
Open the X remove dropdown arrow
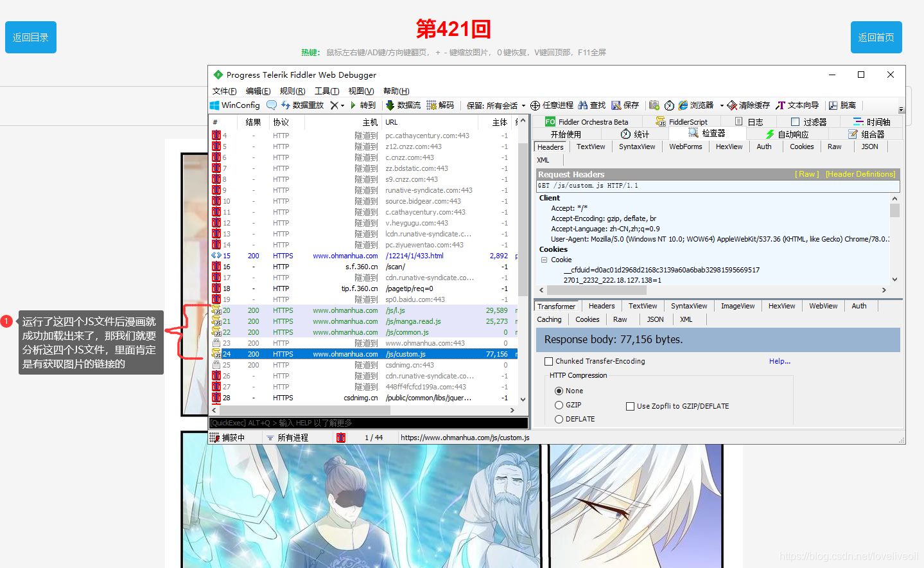pyautogui.click(x=343, y=106)
